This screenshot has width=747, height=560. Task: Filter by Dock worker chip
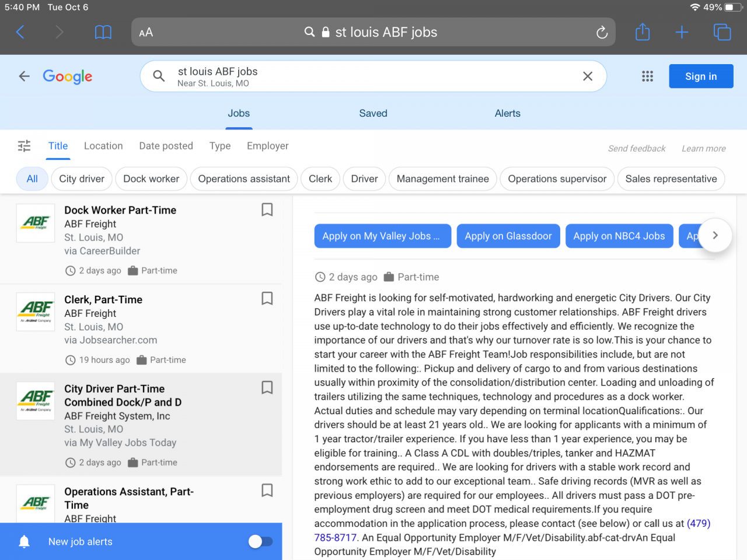(151, 178)
